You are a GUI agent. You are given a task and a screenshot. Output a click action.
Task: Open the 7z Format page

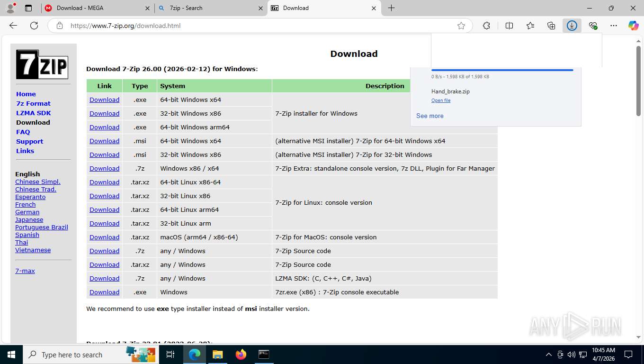point(33,103)
